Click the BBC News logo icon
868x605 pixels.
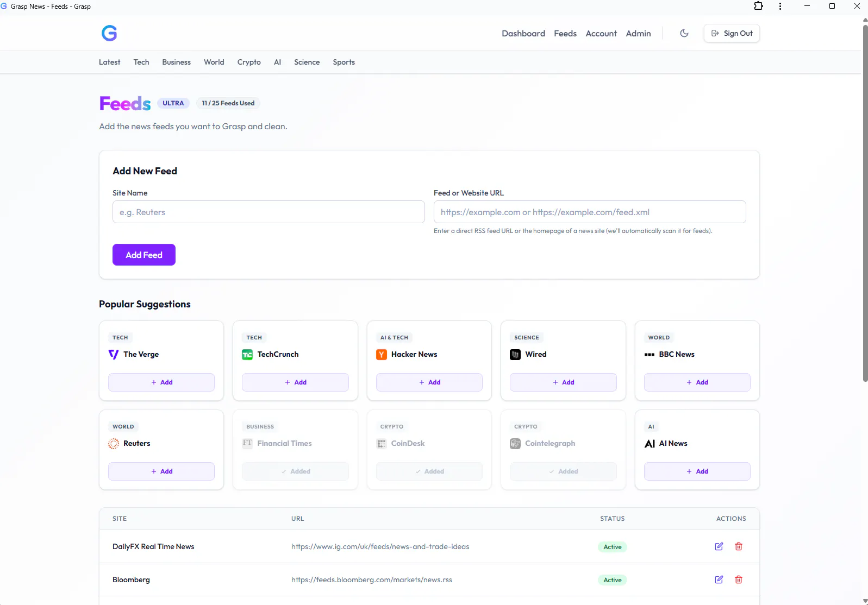click(650, 355)
